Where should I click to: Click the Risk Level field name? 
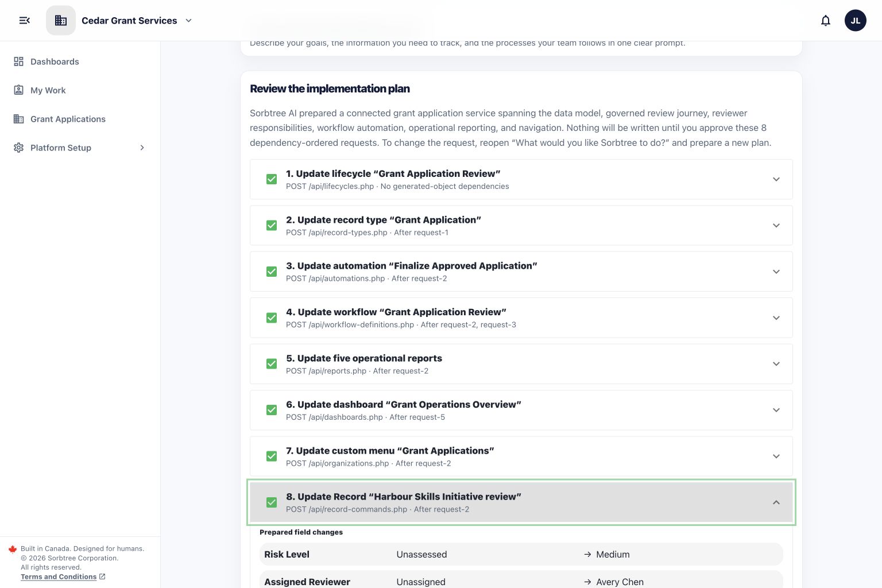(287, 554)
